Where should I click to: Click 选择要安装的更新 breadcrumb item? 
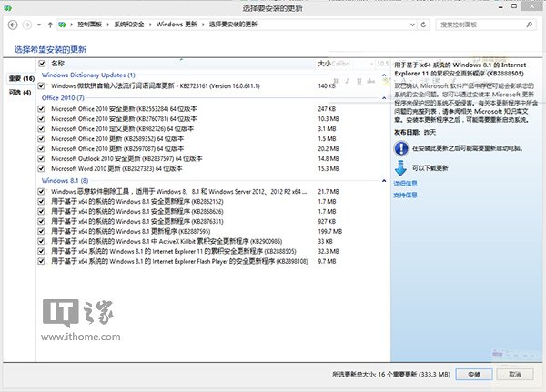(233, 25)
